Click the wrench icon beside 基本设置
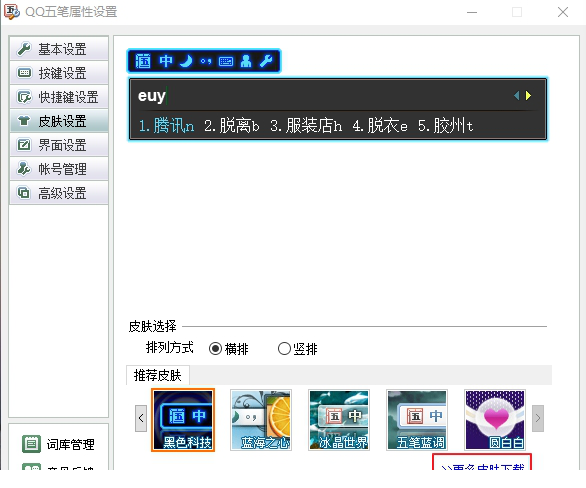Image resolution: width=586 pixels, height=488 pixels. tap(24, 49)
